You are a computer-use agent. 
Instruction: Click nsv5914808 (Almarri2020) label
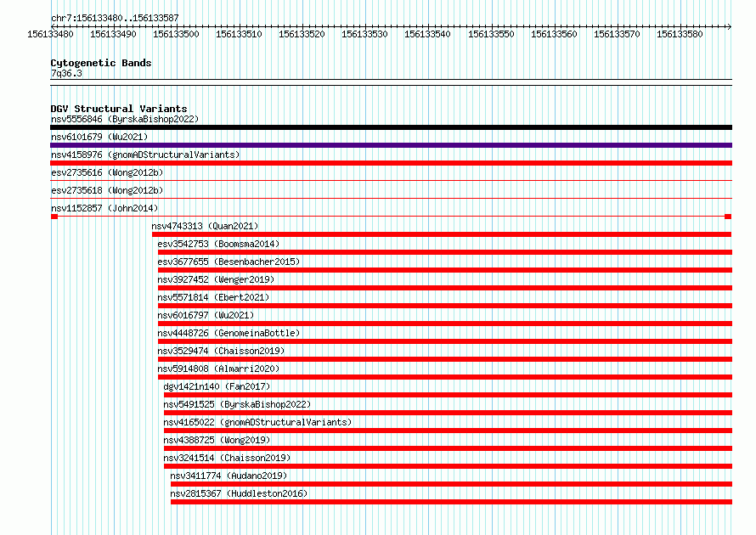(218, 369)
